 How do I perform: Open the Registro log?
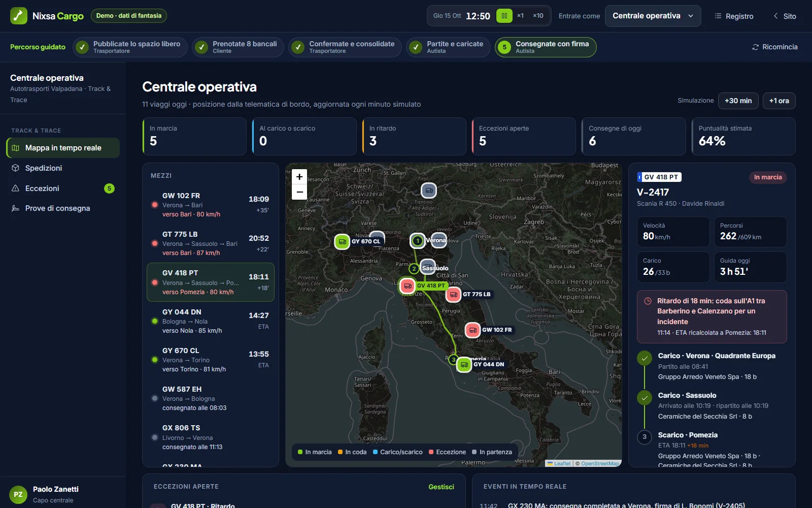click(x=734, y=16)
